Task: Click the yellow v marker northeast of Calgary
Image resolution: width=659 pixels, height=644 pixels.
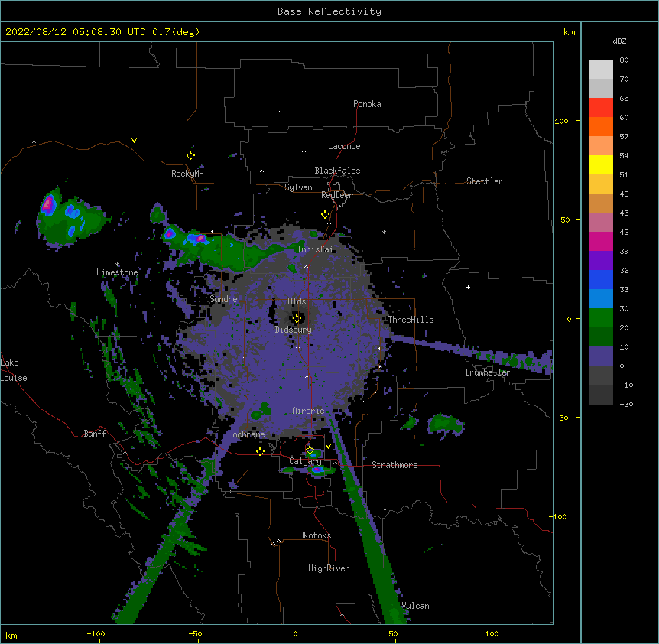Action: 328,447
